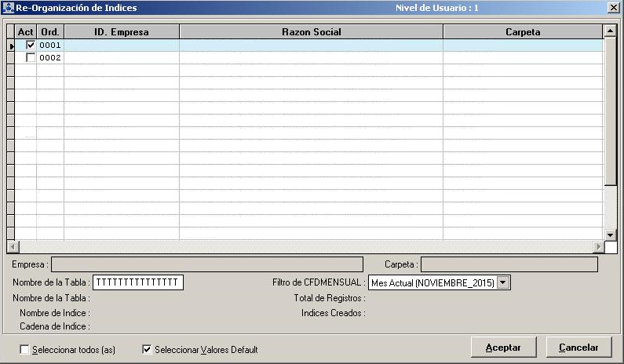Click the Act column header
This screenshot has height=364, width=624.
26,32
